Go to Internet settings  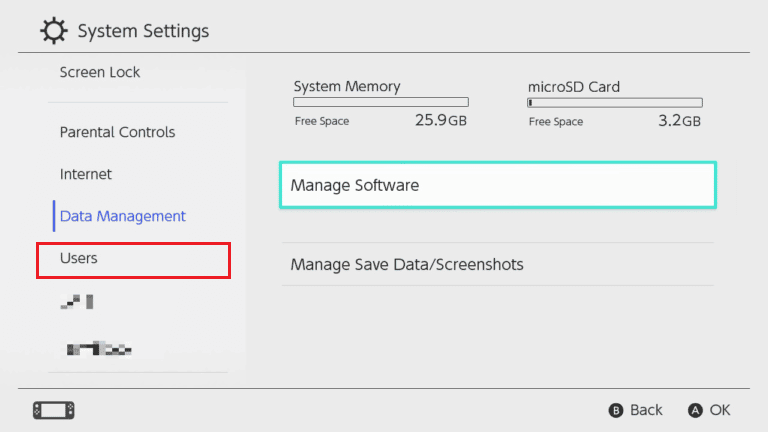(x=86, y=174)
